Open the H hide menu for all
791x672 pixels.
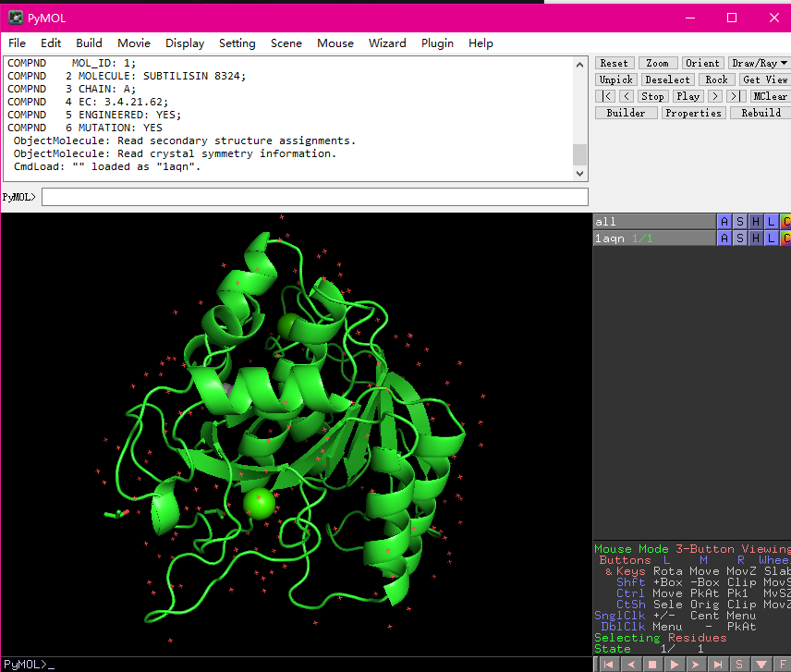(x=756, y=222)
